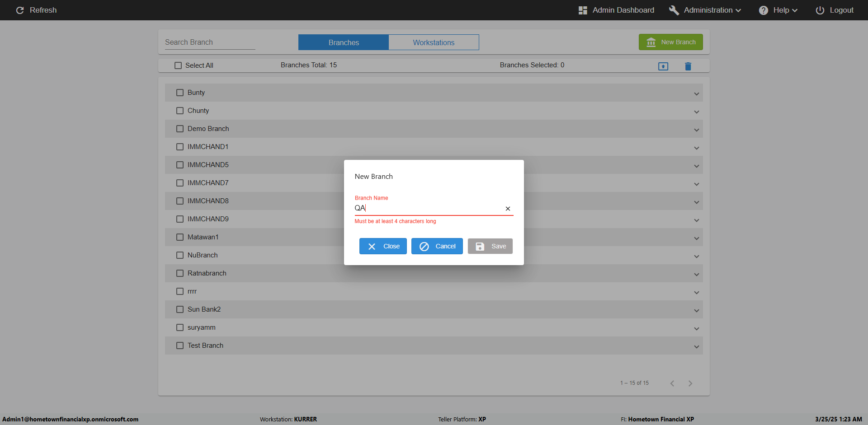Expand the suryamm row chevron

(697, 329)
